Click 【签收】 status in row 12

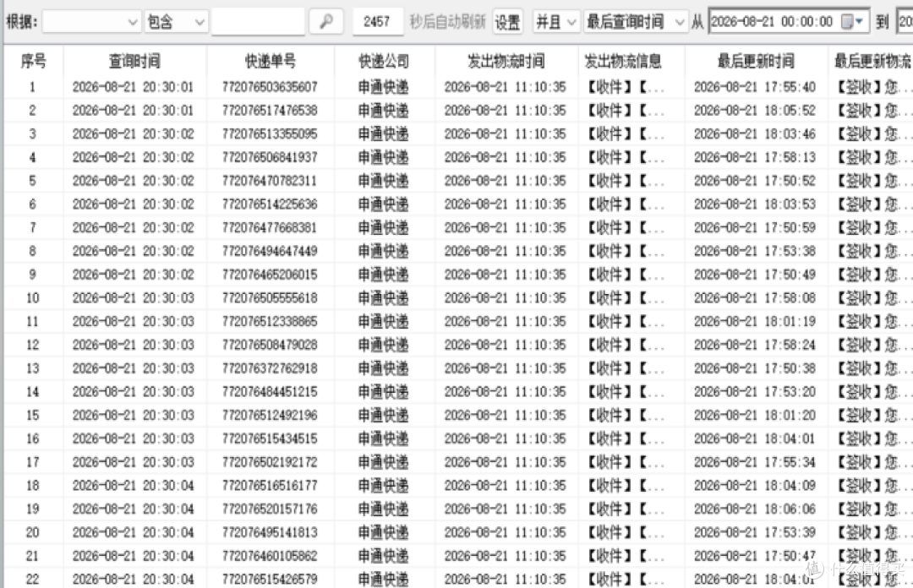(873, 346)
